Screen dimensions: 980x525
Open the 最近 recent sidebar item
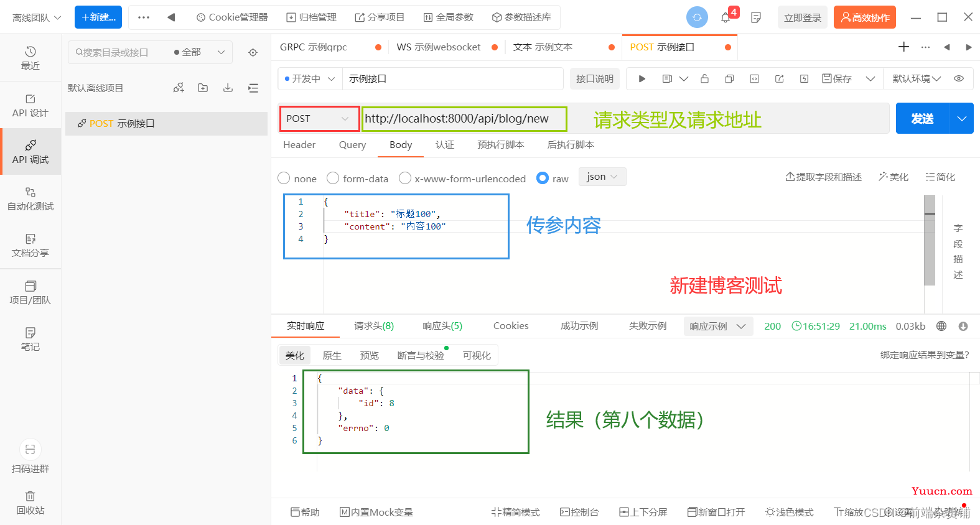pos(30,58)
